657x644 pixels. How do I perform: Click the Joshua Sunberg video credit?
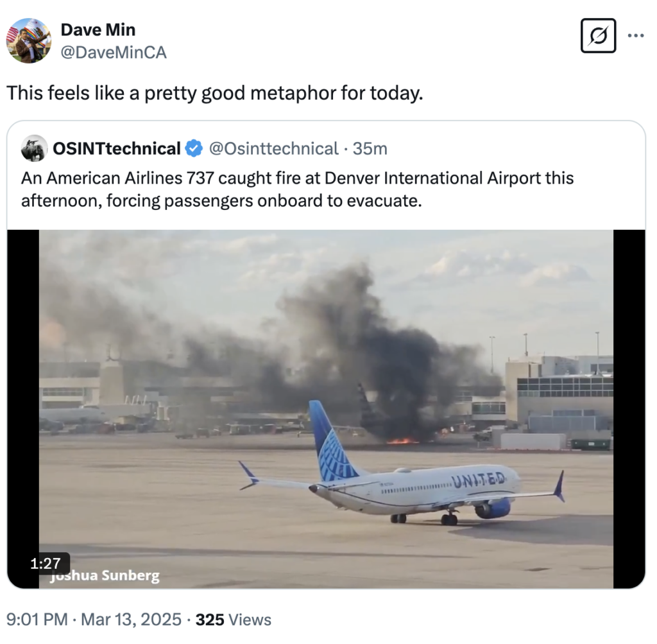[105, 576]
